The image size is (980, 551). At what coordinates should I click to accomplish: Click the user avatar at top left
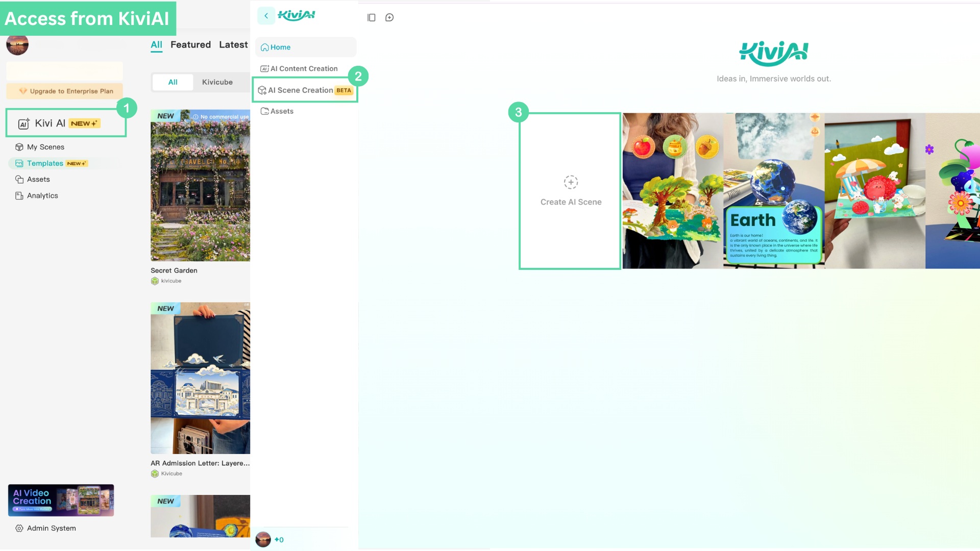17,44
